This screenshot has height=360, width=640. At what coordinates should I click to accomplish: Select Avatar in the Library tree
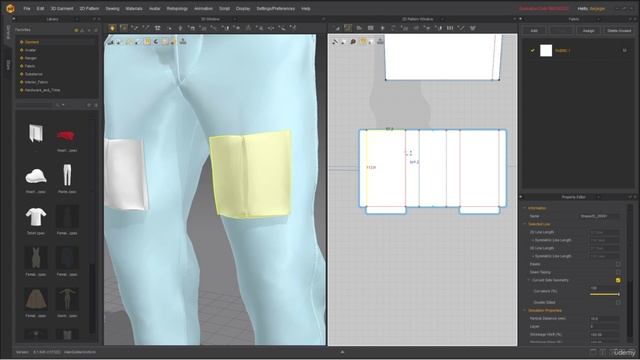click(31, 50)
